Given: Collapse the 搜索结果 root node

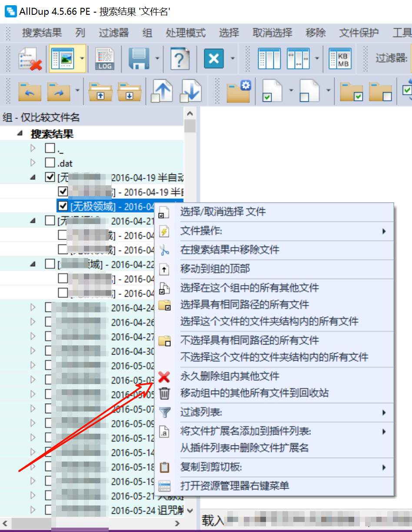Looking at the screenshot, I should click(x=20, y=134).
